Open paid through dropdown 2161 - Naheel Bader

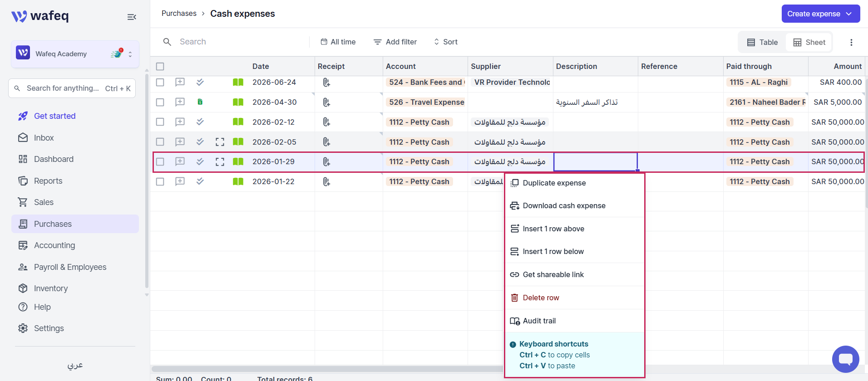pos(766,102)
